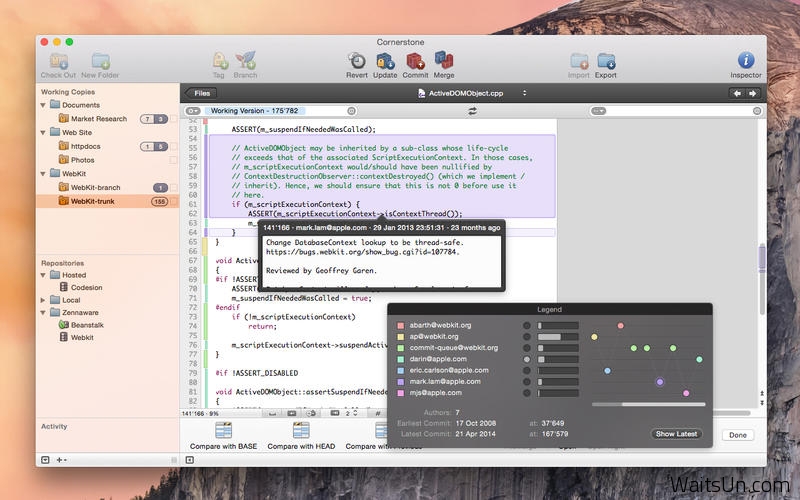Collapse the Zennaware group
The image size is (800, 500).
[43, 312]
